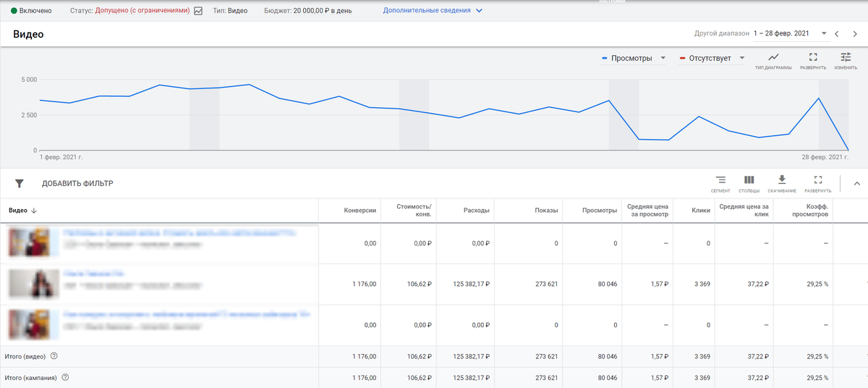Open the Отсутствует metric dropdown

tap(712, 59)
